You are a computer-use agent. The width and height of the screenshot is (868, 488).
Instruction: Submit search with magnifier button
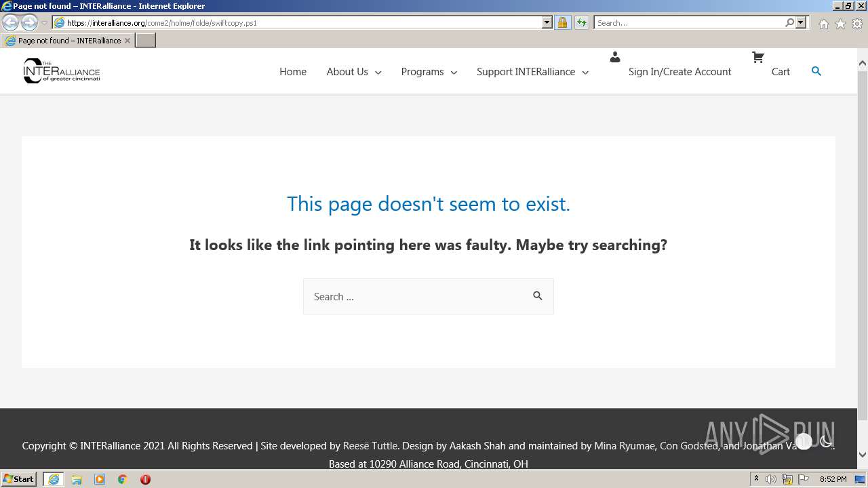click(538, 296)
